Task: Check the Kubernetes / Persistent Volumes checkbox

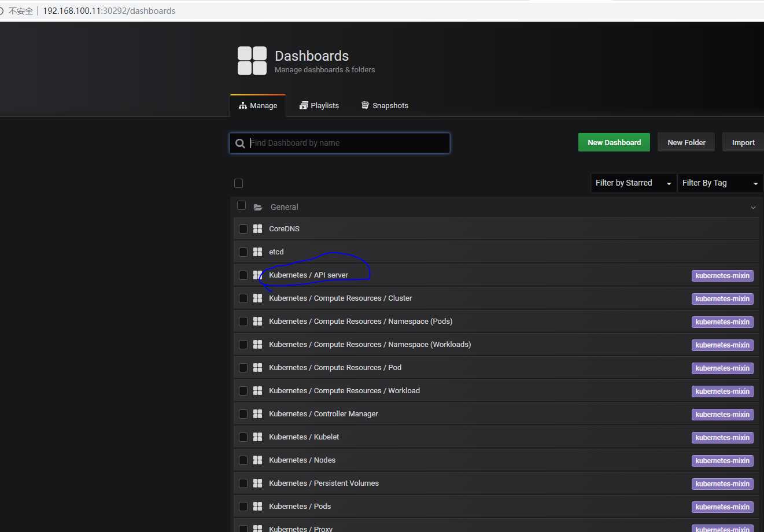Action: 243,483
